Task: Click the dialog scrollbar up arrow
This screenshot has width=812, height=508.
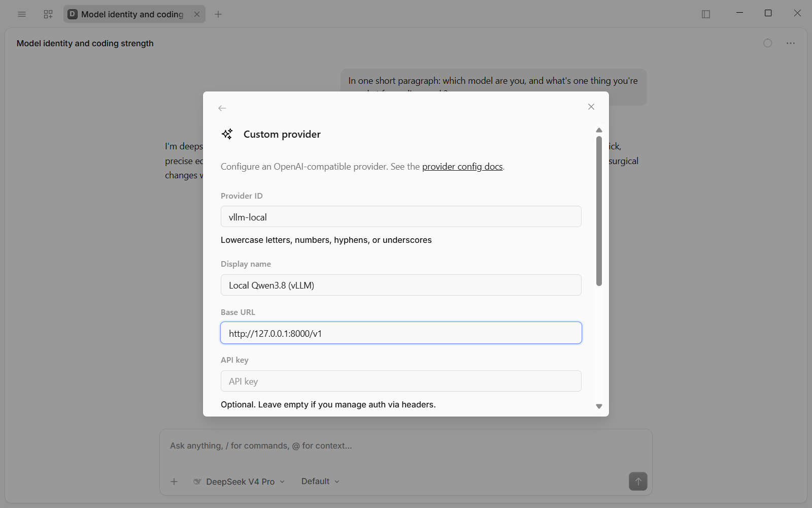Action: 599,130
